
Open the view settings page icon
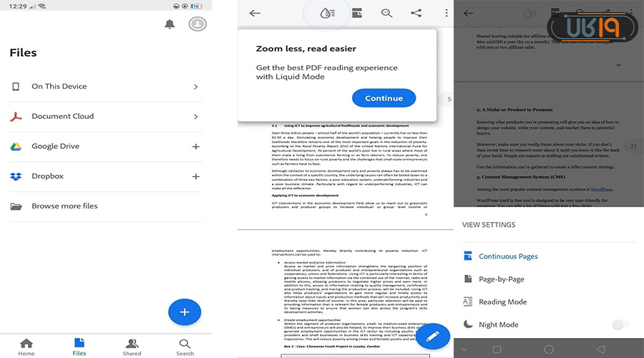click(356, 13)
